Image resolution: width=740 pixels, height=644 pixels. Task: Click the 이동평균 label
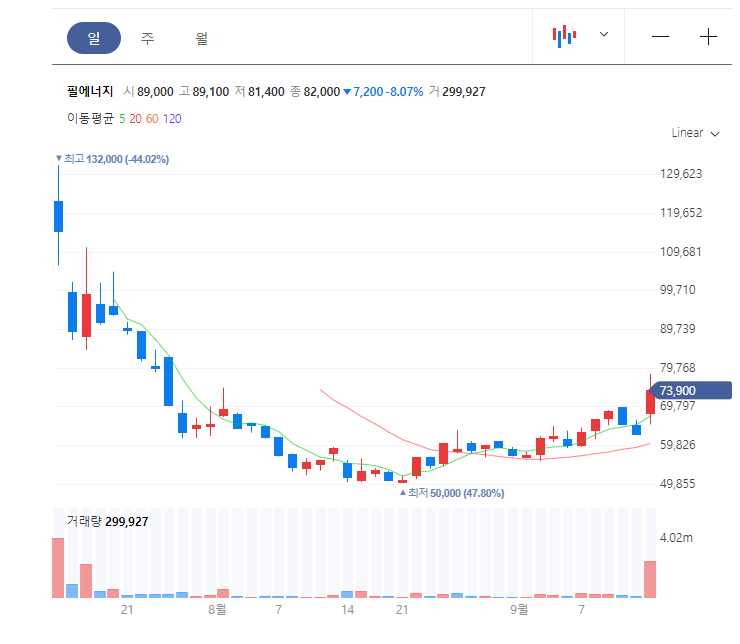point(91,118)
